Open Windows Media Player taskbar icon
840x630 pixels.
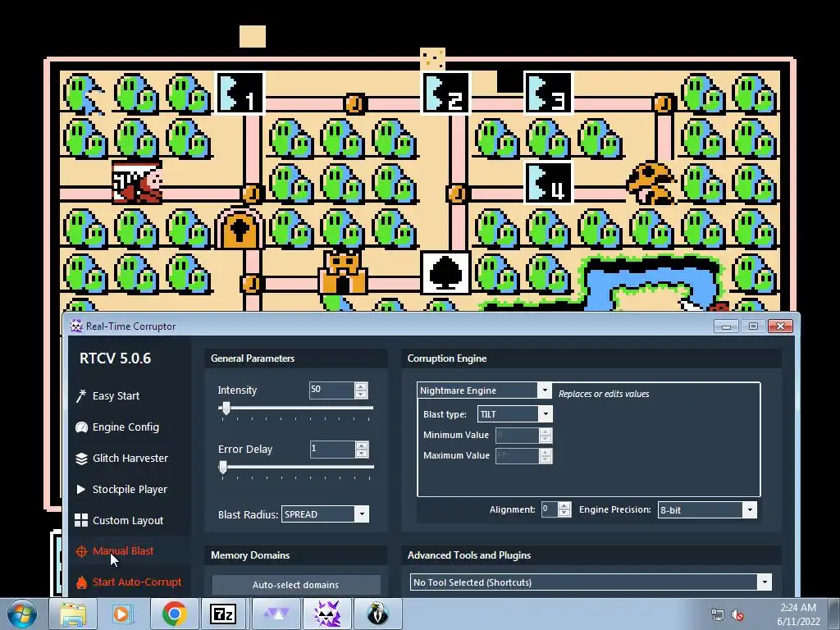pos(123,614)
